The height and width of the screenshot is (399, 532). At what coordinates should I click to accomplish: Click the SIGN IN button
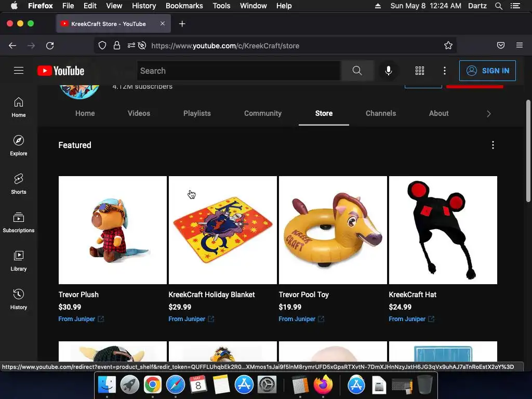(x=487, y=71)
